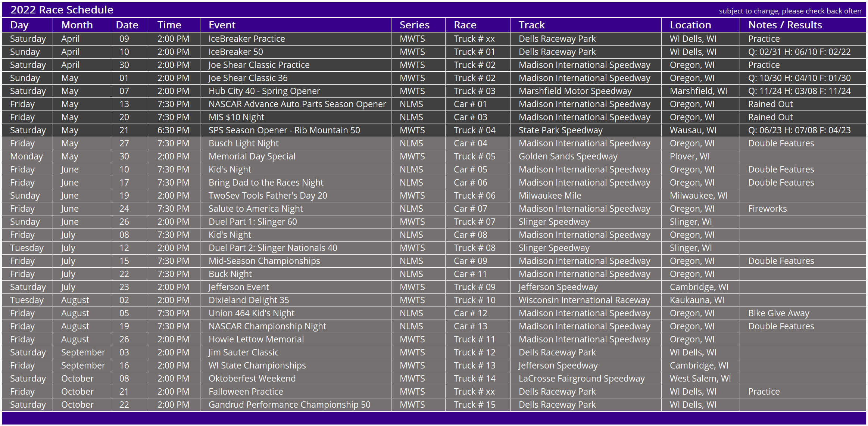Click 'Hub City 40 - Spring Opener' event

(264, 91)
